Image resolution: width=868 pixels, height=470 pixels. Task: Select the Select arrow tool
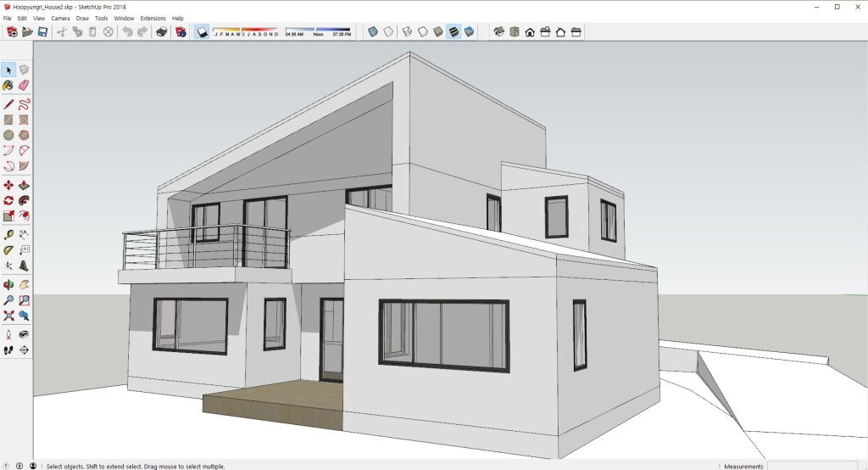pyautogui.click(x=8, y=70)
